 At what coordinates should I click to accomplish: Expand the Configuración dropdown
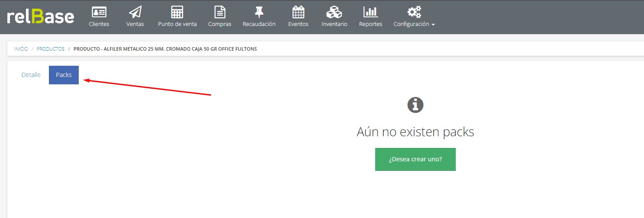(x=414, y=24)
